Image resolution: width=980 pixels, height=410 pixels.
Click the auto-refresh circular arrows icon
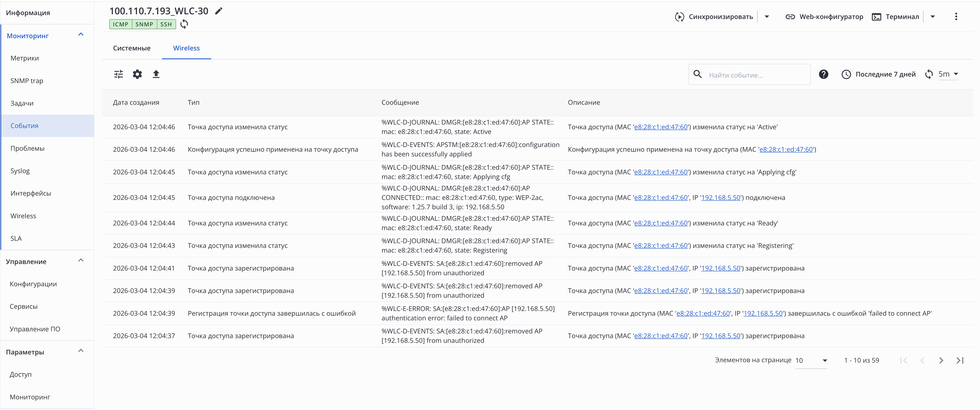929,74
